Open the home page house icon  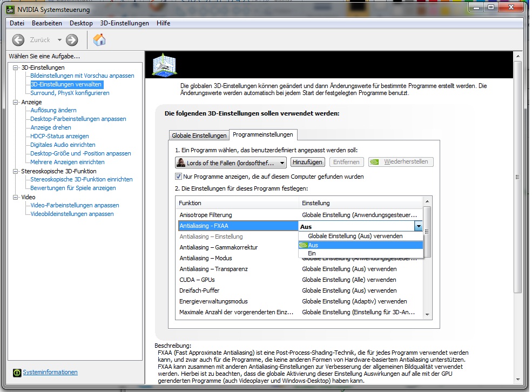click(x=99, y=39)
